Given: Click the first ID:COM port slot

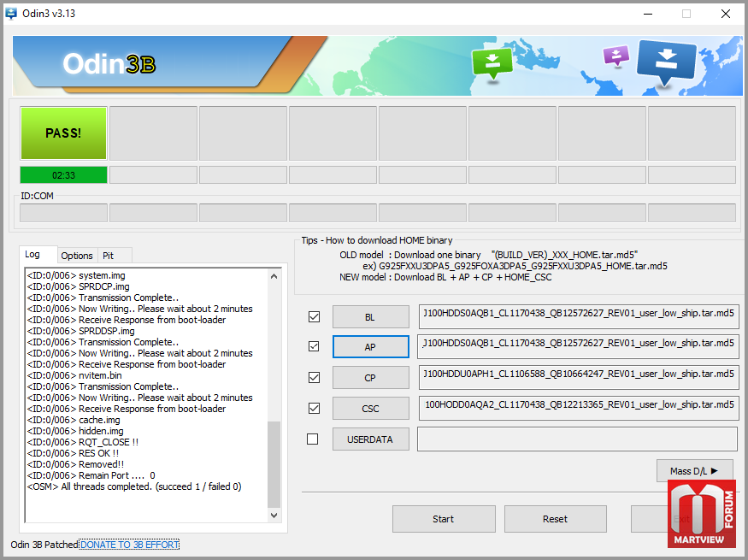Looking at the screenshot, I should pyautogui.click(x=63, y=213).
